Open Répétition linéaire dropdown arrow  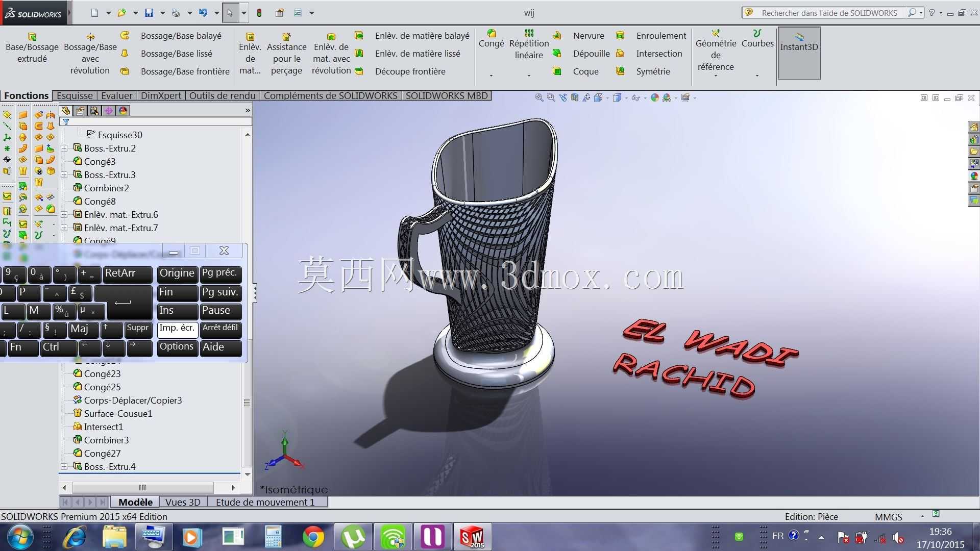click(529, 76)
